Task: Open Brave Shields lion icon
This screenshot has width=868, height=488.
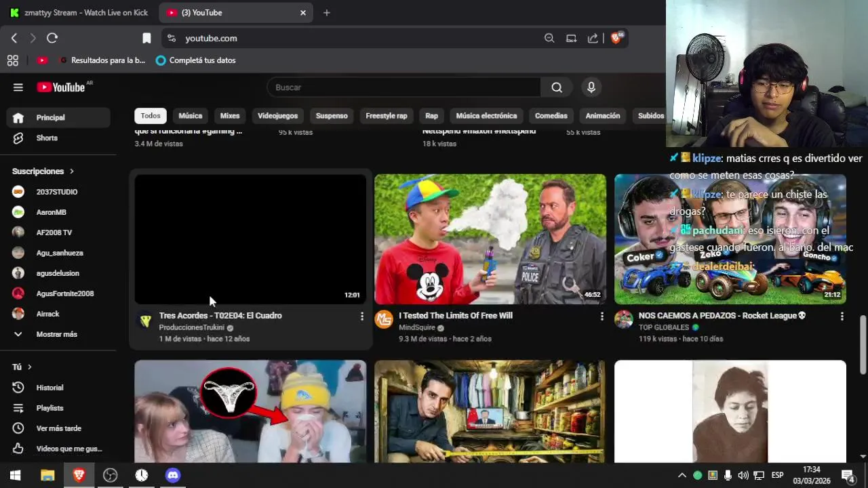Action: click(x=616, y=38)
